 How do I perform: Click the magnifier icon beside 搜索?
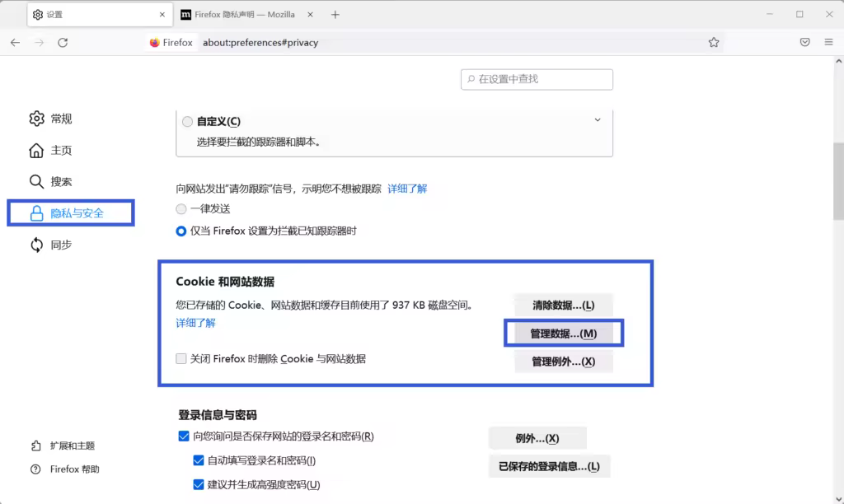(x=36, y=181)
